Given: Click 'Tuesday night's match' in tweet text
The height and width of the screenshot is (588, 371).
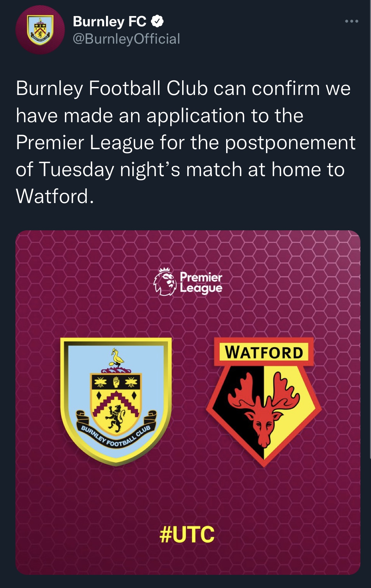Looking at the screenshot, I should tap(141, 169).
